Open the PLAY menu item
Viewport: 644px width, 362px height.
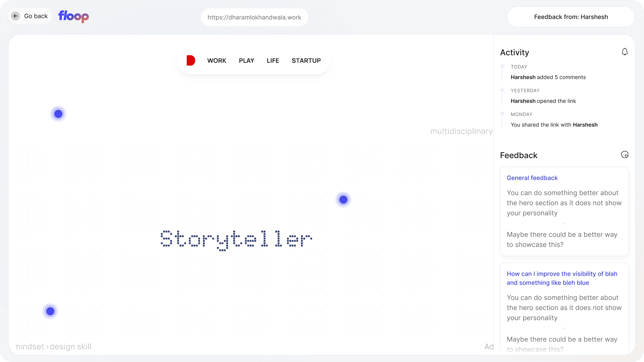tap(246, 61)
